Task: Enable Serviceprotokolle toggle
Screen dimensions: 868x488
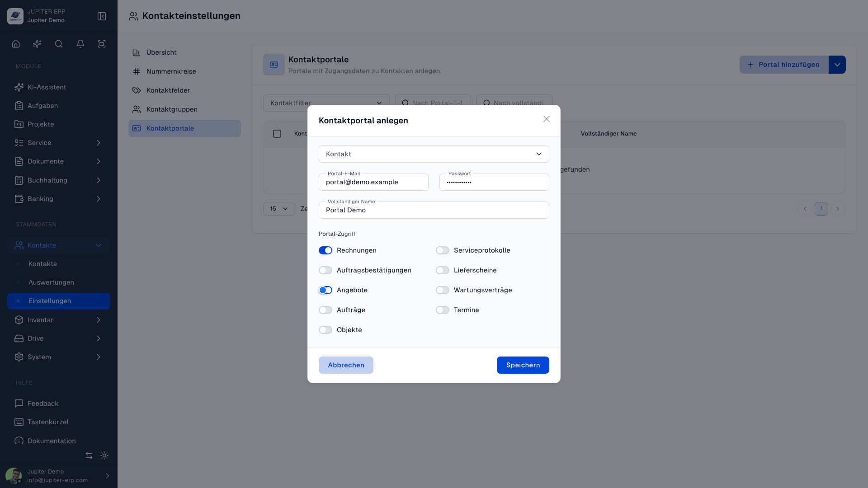Action: (x=443, y=250)
